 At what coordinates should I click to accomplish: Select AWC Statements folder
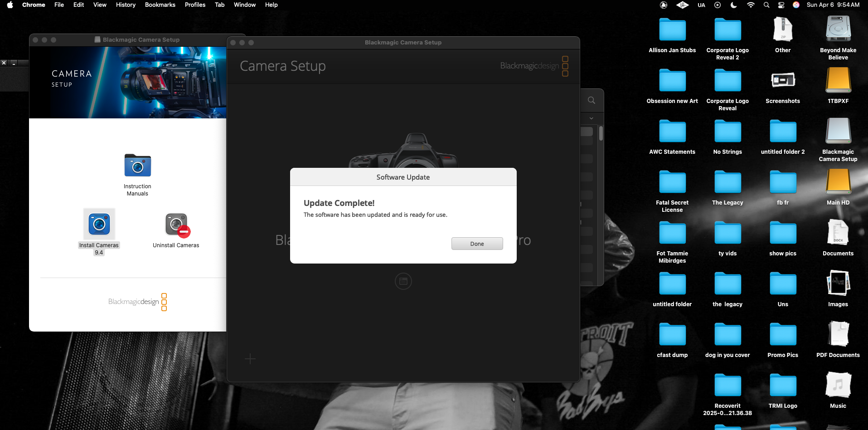point(672,132)
